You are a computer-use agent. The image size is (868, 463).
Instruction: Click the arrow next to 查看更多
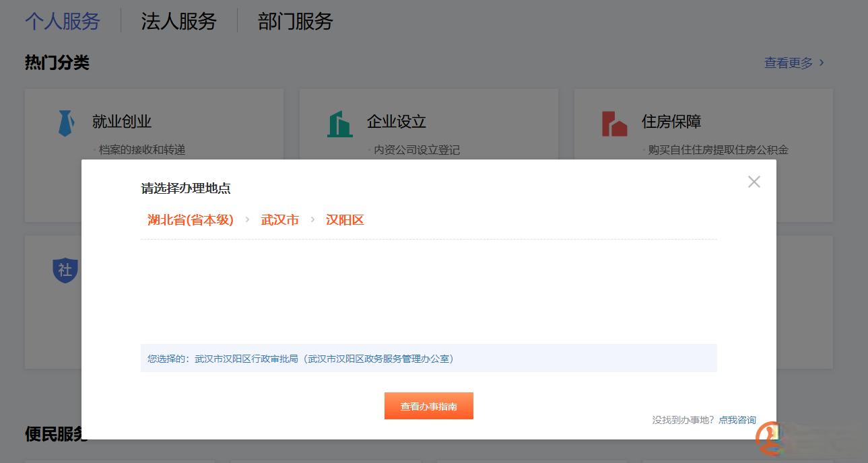[x=821, y=63]
